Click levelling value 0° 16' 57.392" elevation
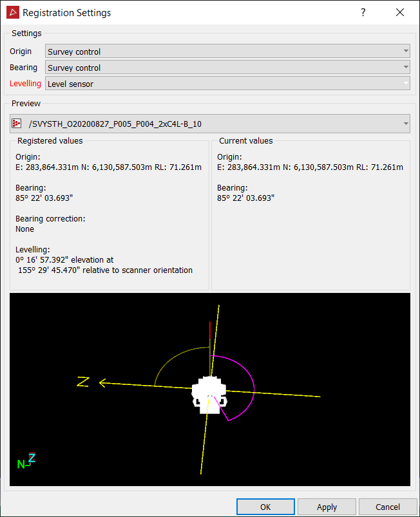420x517 pixels. (x=64, y=260)
